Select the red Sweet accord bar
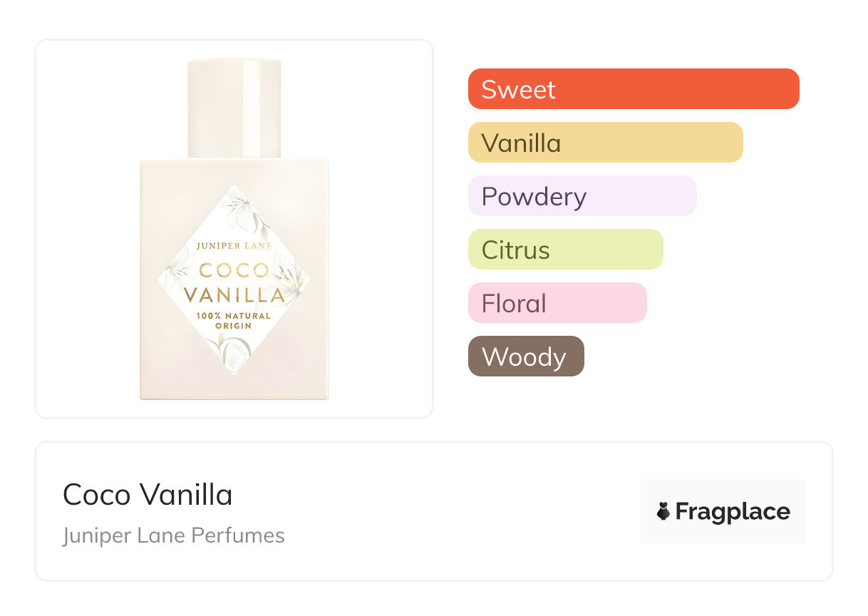 [633, 89]
